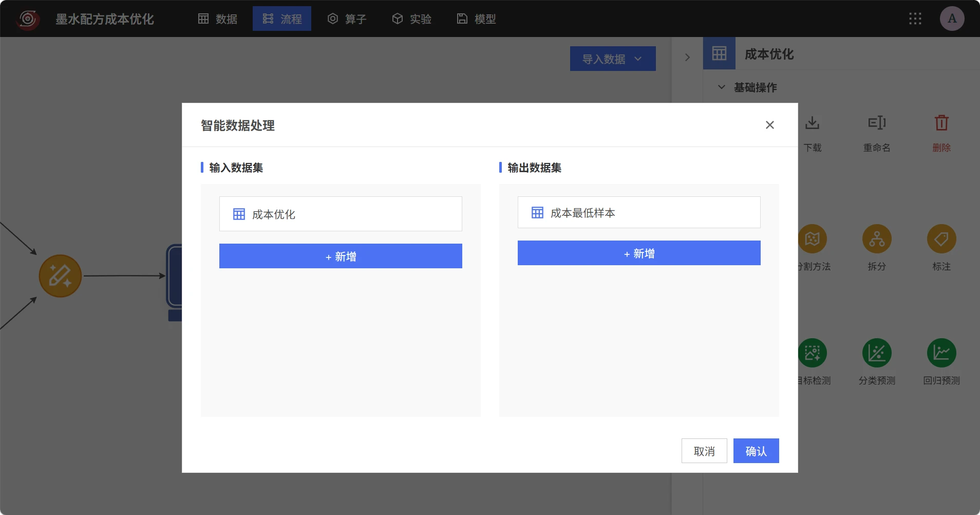Click the red delete trash icon
980x515 pixels.
(x=941, y=123)
